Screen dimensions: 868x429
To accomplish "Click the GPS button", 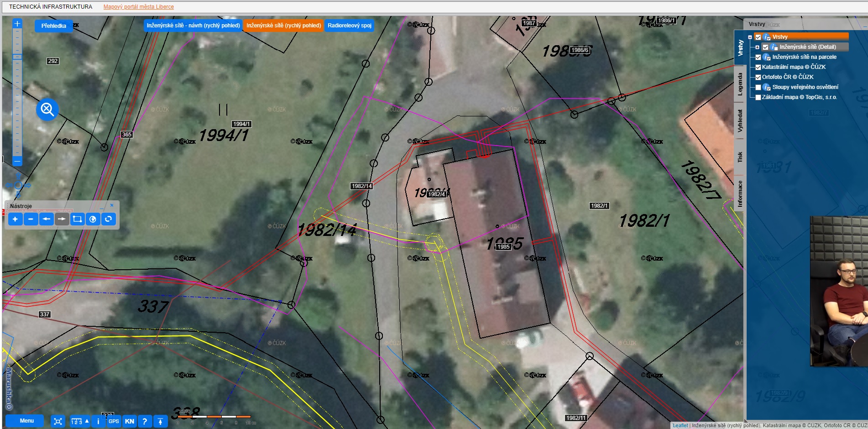I will tap(114, 421).
